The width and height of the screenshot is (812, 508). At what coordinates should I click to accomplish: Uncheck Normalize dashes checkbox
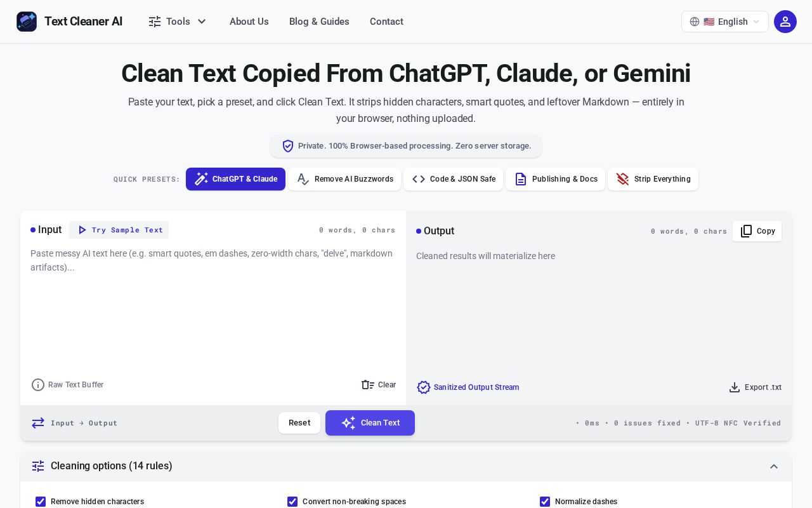point(545,502)
